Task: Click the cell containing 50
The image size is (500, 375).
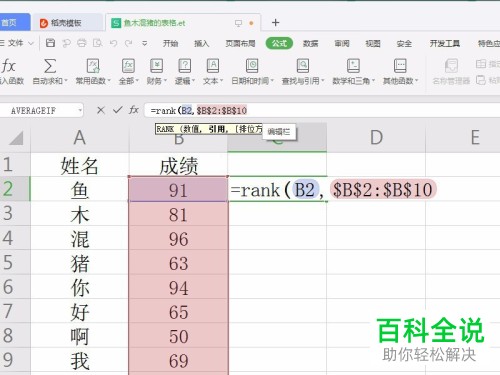Action: point(178,335)
